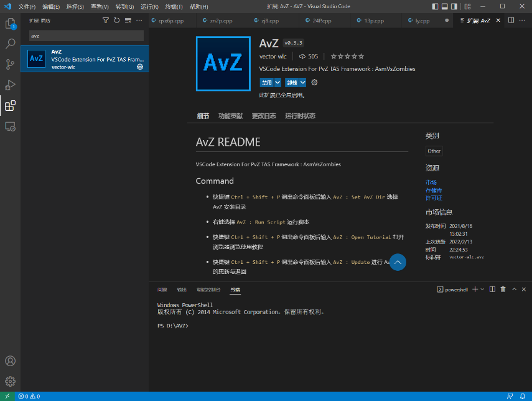Image resolution: width=532 pixels, height=401 pixels.
Task: Toggle the bottom panel visibility
Action: pos(444,6)
